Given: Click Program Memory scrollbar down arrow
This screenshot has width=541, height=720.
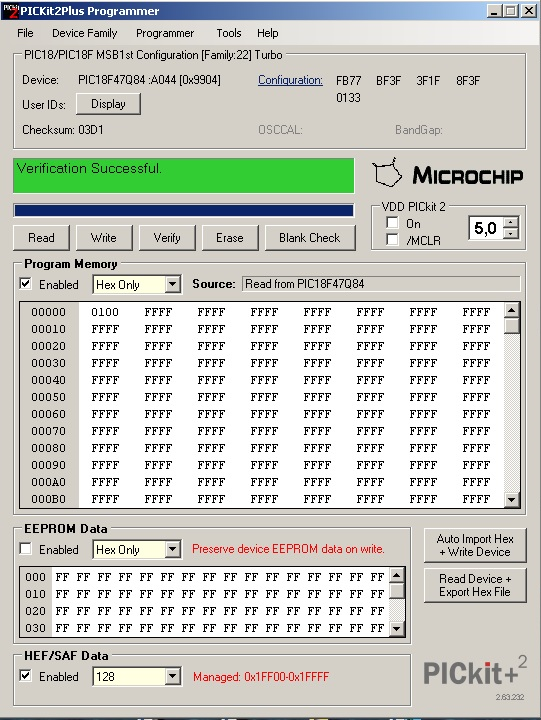Looking at the screenshot, I should [511, 500].
